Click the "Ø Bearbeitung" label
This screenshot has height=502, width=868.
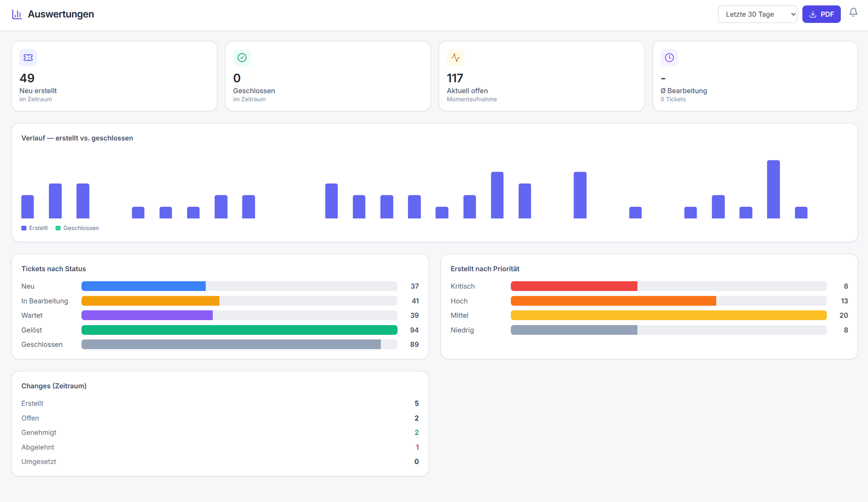tap(684, 91)
